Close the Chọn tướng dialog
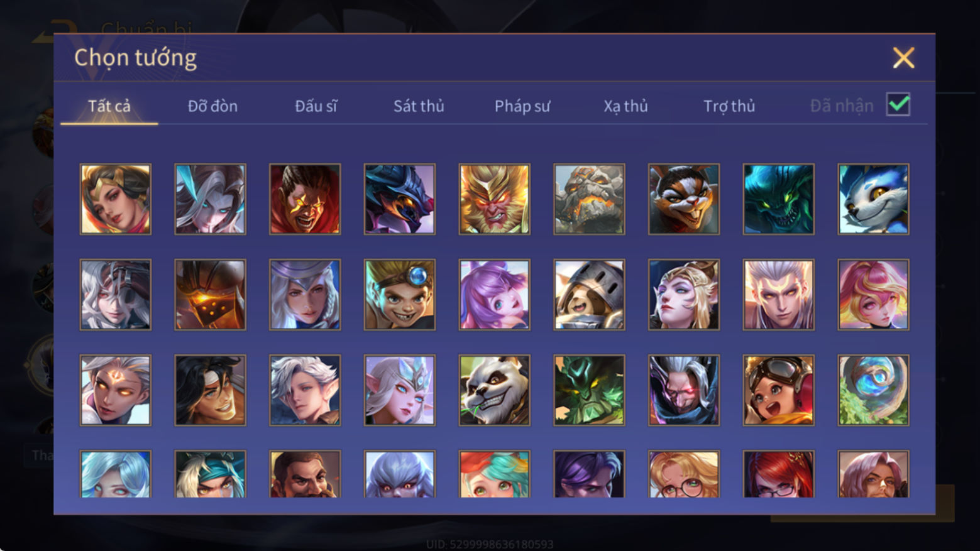980x551 pixels. tap(903, 58)
